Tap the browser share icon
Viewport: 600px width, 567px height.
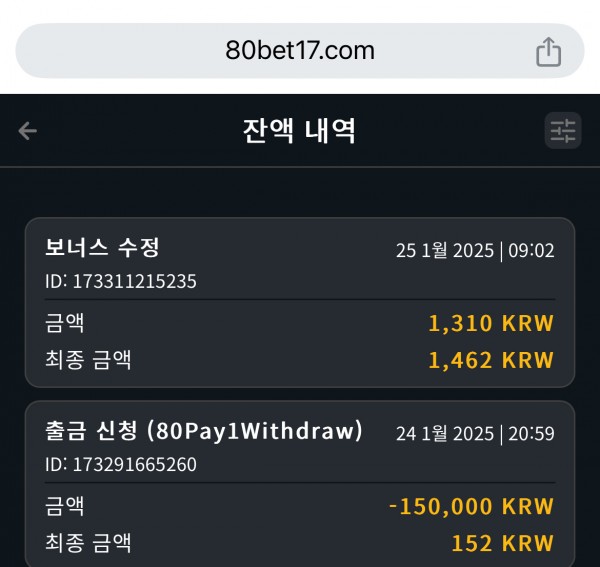pos(548,52)
